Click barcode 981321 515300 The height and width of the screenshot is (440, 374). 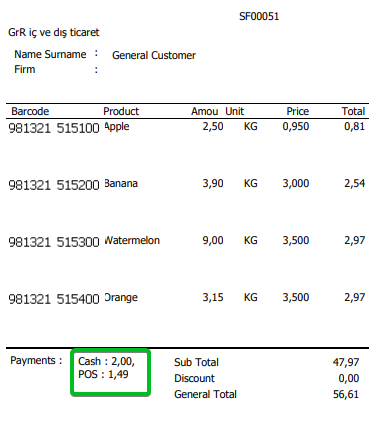[x=54, y=242]
